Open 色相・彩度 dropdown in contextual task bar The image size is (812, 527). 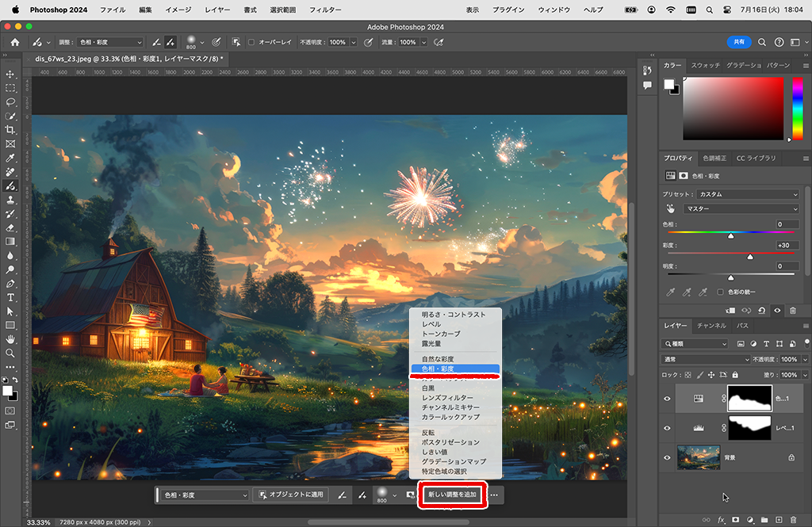[x=205, y=495]
